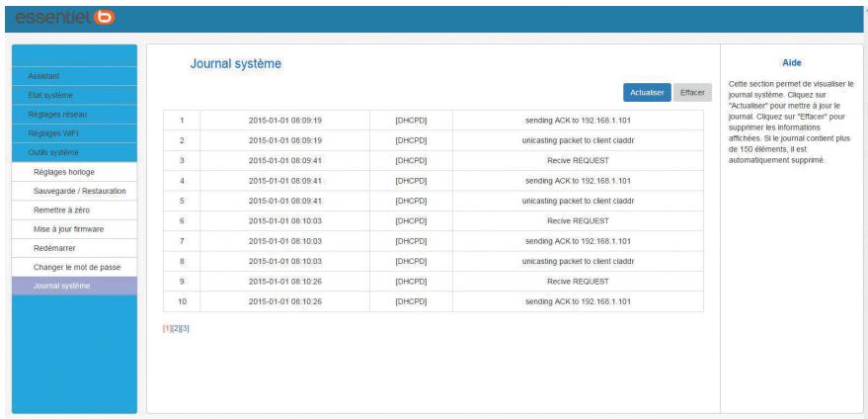Open the Assistant menu item
Viewport: 868px width, 419px height.
43,75
